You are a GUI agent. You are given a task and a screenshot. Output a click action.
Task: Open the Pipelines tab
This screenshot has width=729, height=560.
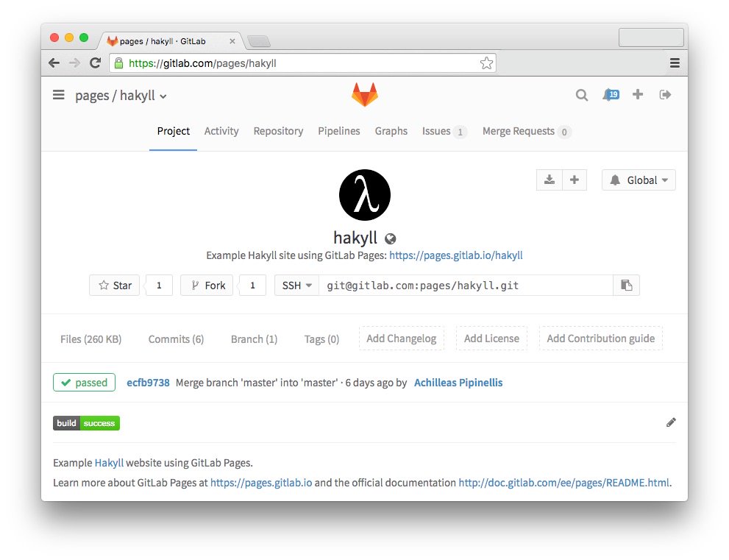(x=339, y=131)
